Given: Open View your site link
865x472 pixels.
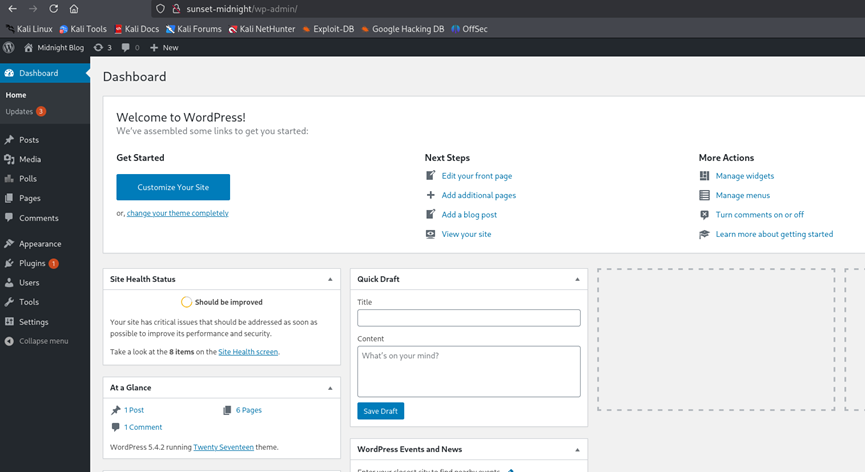Looking at the screenshot, I should (466, 234).
